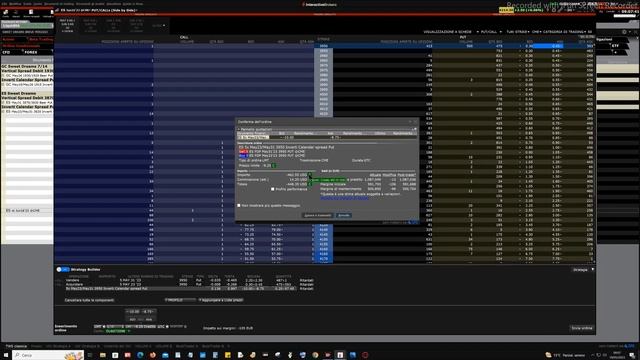Click the 'Profilo' button in Strategy Builder
Screen dimensions: 640x360
[x=180, y=300]
